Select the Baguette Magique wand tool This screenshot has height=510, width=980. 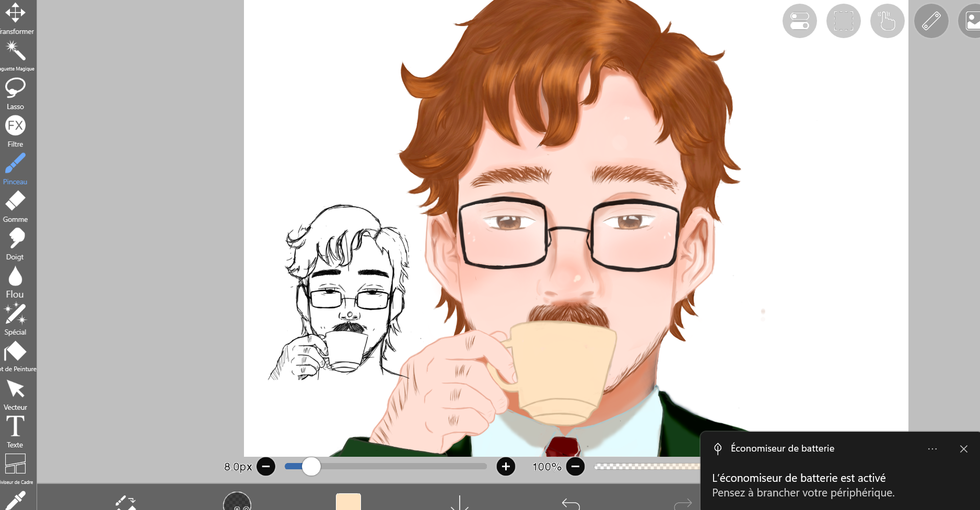tap(15, 56)
